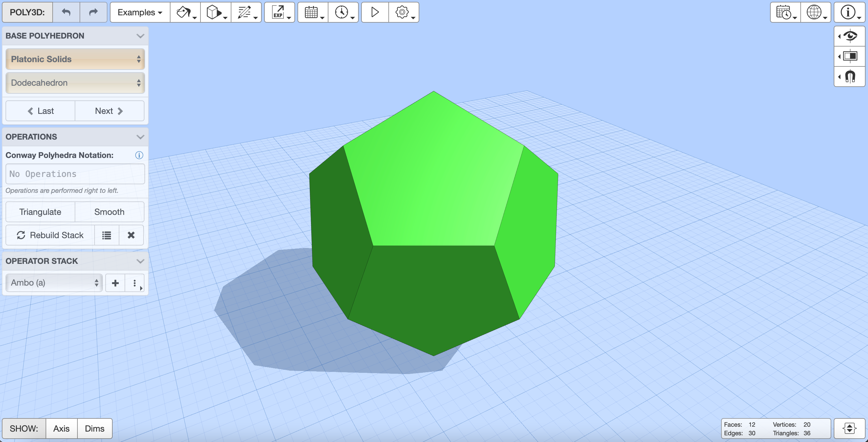The image size is (868, 442).
Task: Focus the Conway notation input field
Action: pos(75,174)
